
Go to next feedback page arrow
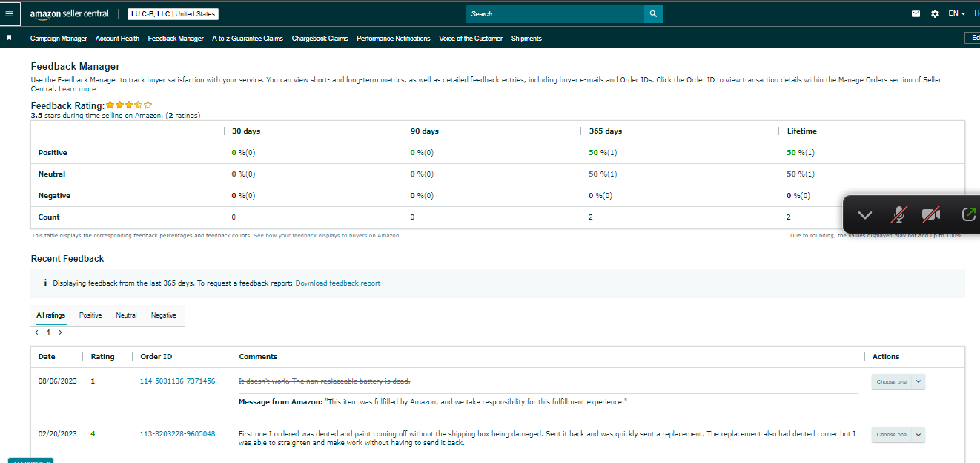(60, 332)
